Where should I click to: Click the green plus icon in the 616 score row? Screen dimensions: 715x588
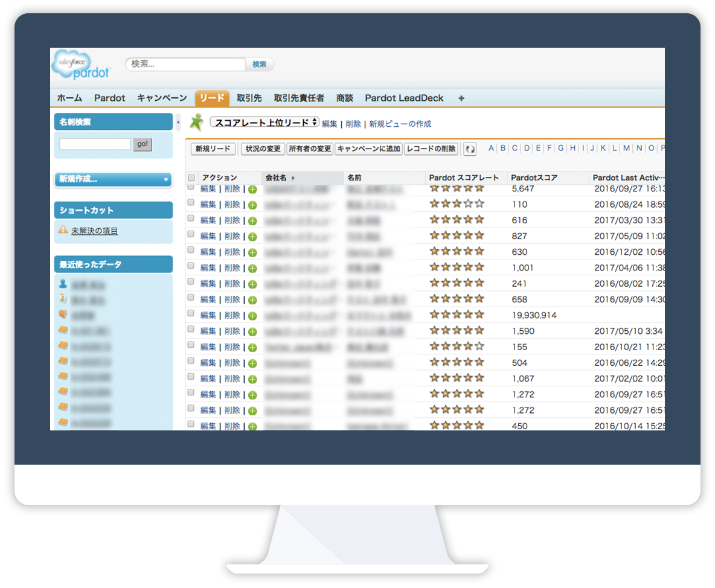coord(252,221)
